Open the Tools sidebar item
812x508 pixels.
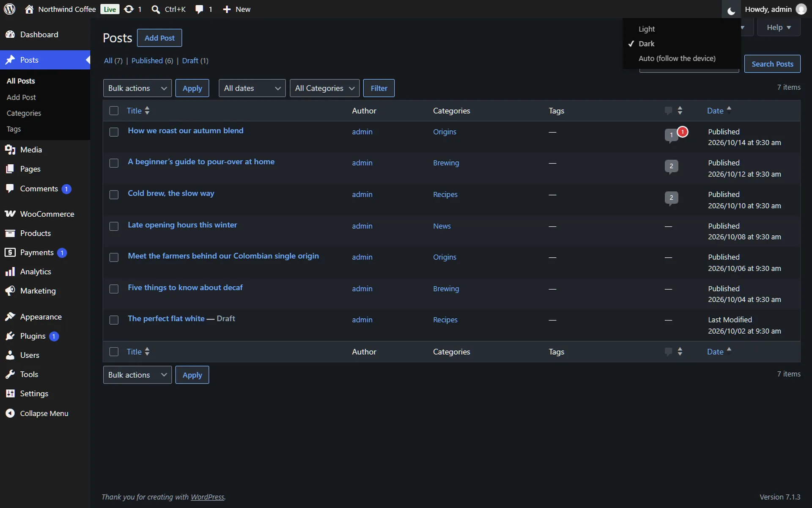(29, 374)
